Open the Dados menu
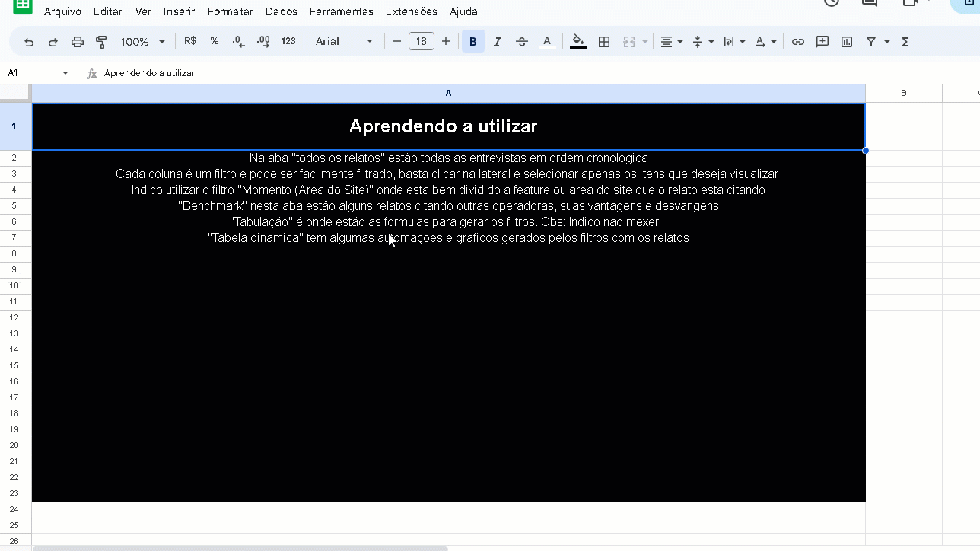Viewport: 980px width, 551px height. pos(282,11)
